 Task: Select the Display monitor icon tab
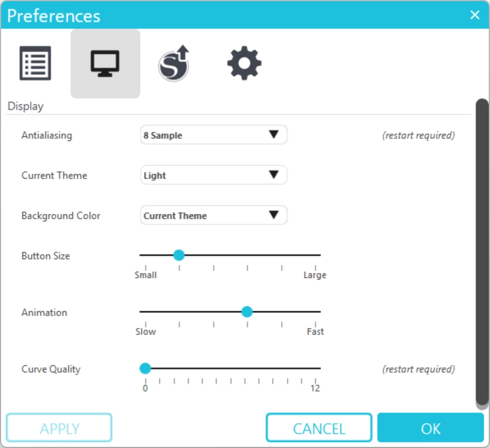pyautogui.click(x=105, y=63)
